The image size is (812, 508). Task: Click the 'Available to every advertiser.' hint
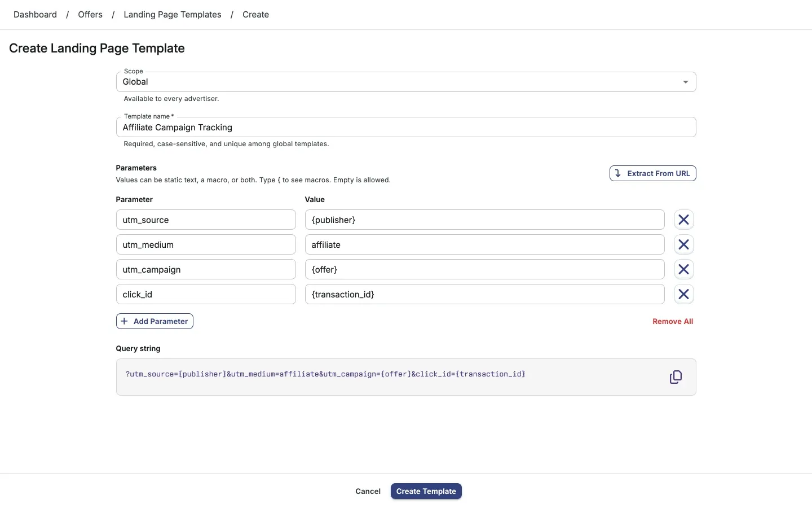click(171, 99)
